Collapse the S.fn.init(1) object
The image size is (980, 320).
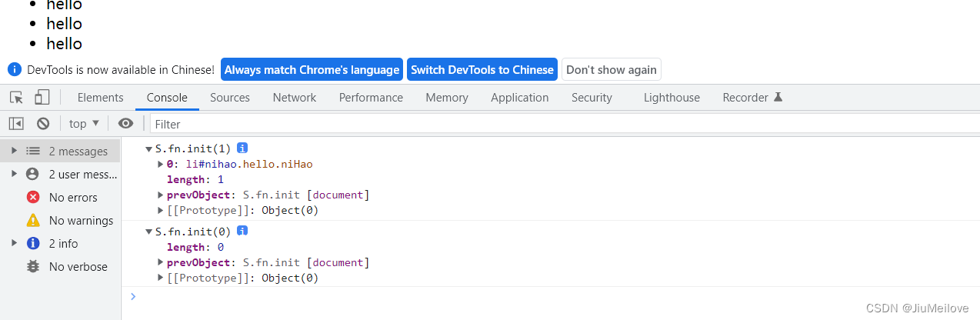pos(149,149)
